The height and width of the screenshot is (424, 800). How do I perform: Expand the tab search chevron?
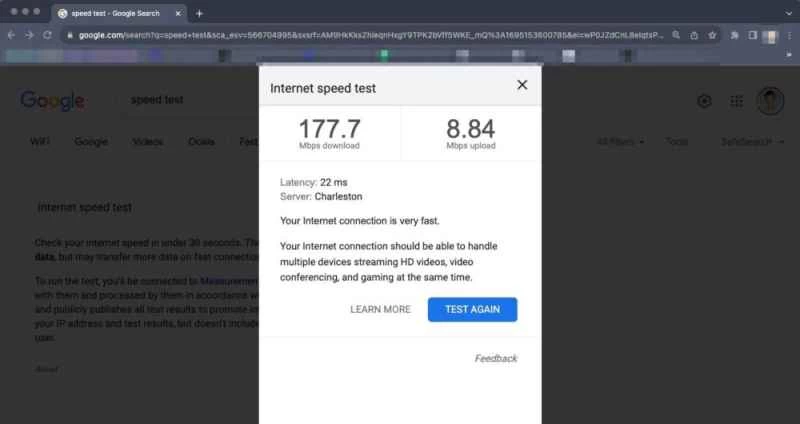789,14
